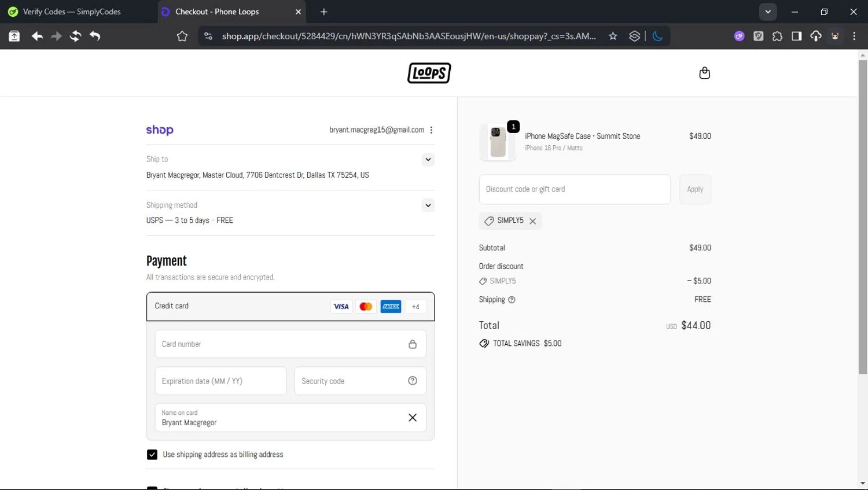Open the profile avatar icon

835,36
